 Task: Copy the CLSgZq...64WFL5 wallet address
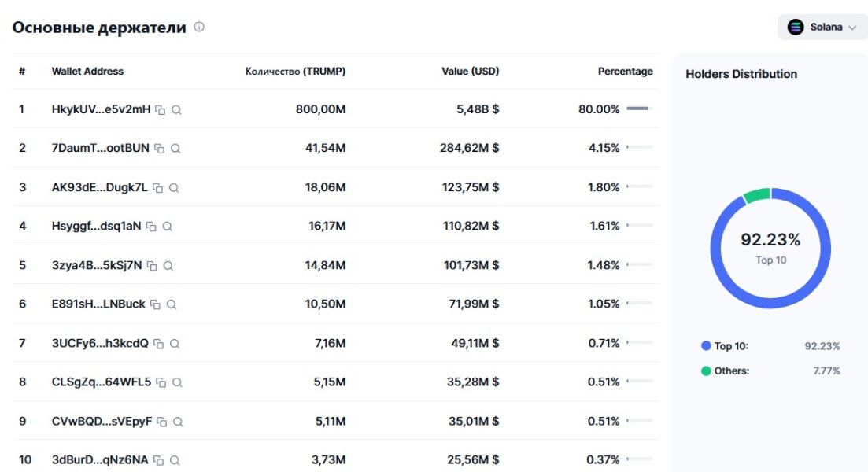click(x=161, y=382)
